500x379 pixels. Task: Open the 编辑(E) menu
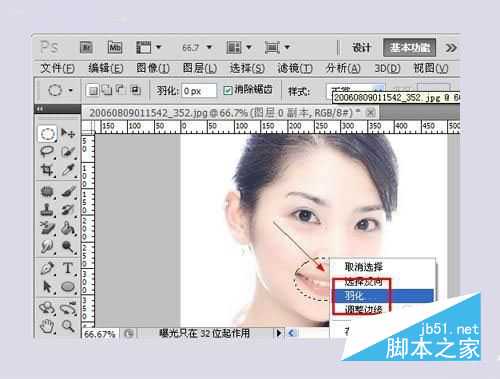106,69
